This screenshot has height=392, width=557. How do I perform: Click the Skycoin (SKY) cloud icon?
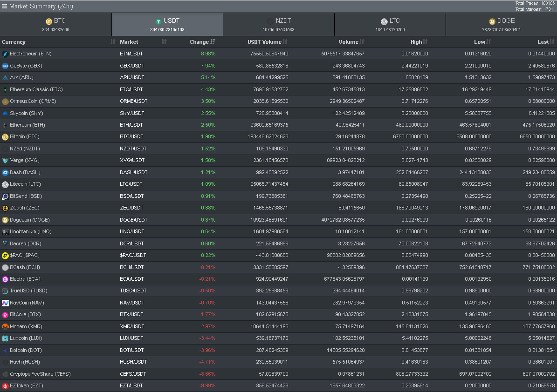click(5, 113)
